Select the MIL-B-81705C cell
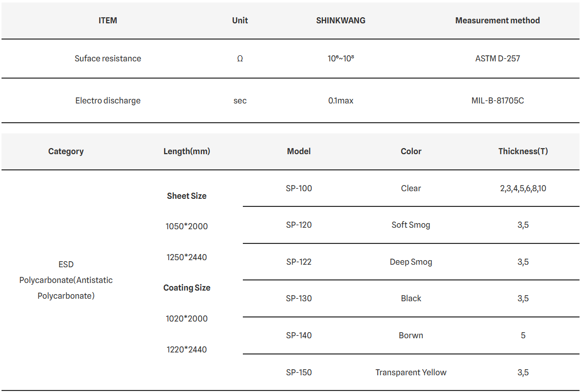Screen dimensions: 580x392 497,101
